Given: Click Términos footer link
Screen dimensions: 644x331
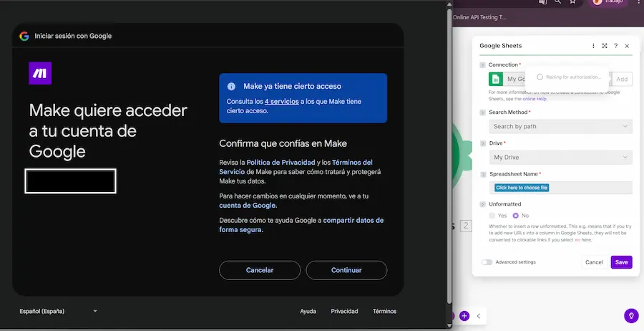Looking at the screenshot, I should pos(384,311).
